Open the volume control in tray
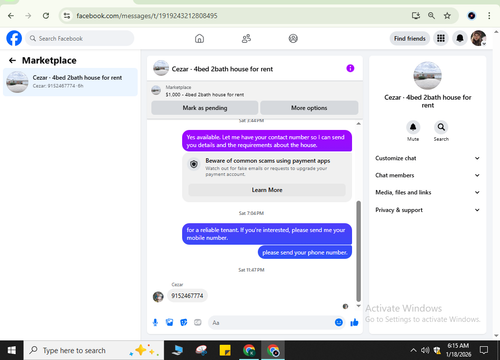Image resolution: width=500 pixels, height=360 pixels. 425,350
